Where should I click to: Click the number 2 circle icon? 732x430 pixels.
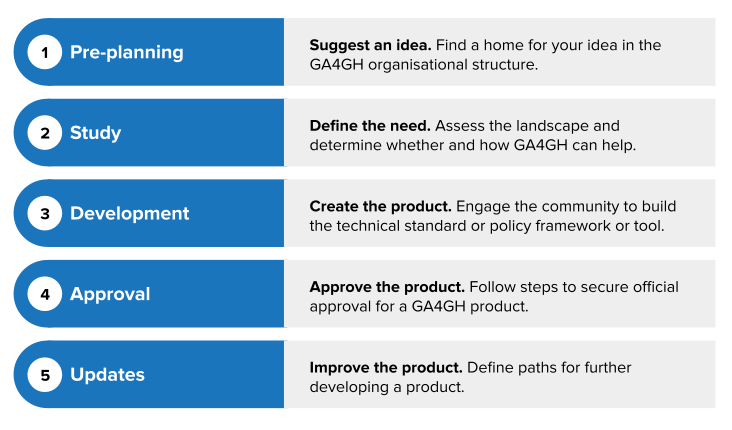[x=44, y=133]
